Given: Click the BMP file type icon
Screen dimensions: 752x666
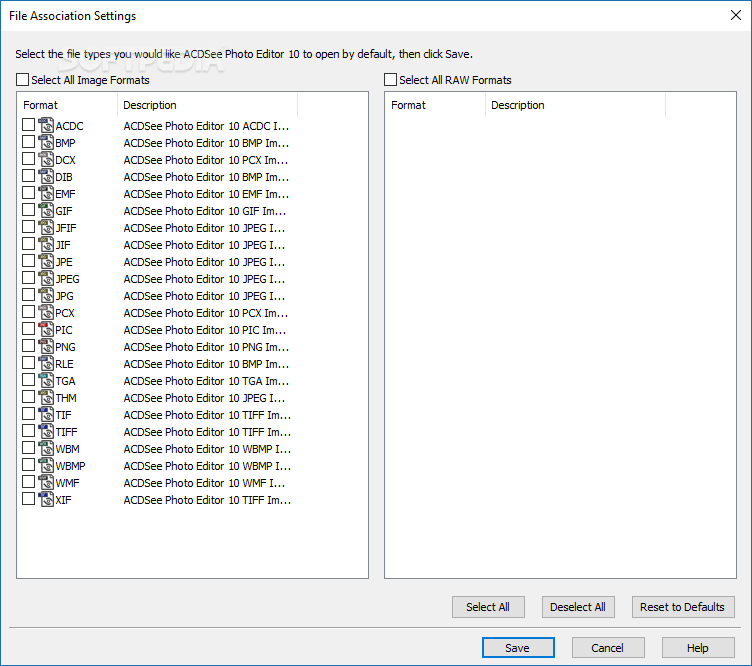Looking at the screenshot, I should pos(46,142).
